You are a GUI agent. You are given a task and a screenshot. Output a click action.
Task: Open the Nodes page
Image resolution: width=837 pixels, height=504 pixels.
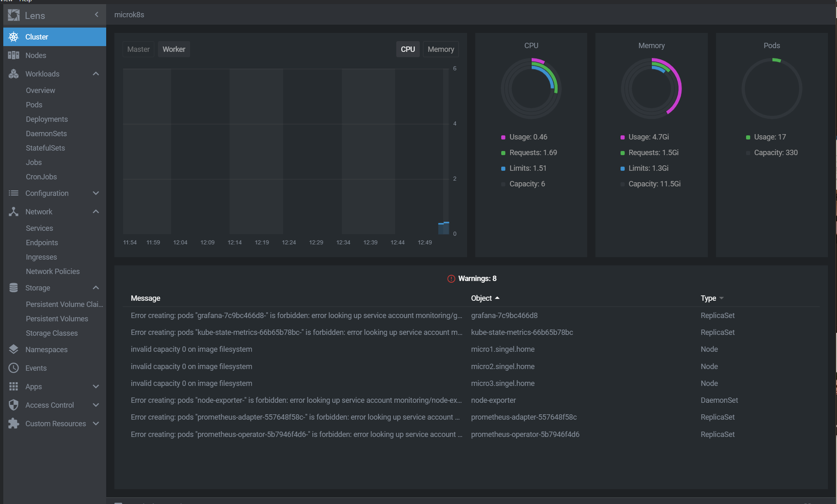tap(55, 55)
